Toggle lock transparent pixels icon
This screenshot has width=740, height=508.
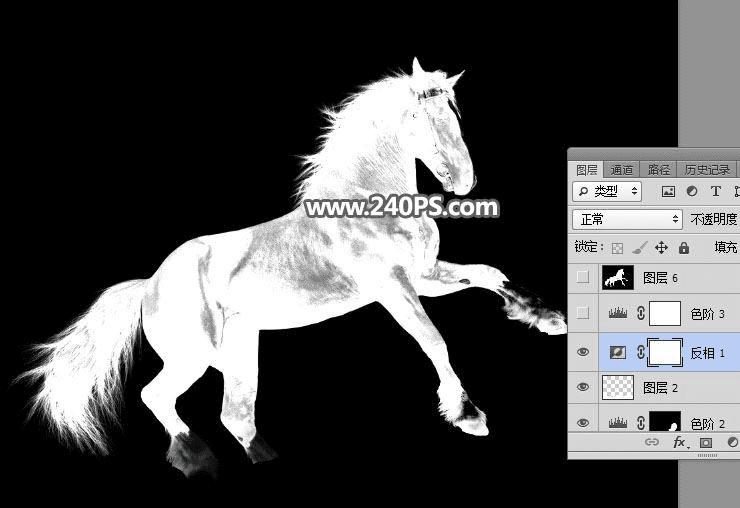617,248
